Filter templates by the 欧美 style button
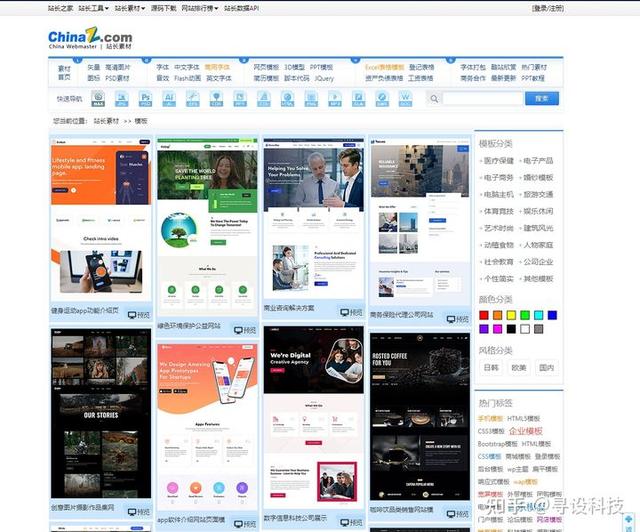The width and height of the screenshot is (640, 532). tap(519, 367)
